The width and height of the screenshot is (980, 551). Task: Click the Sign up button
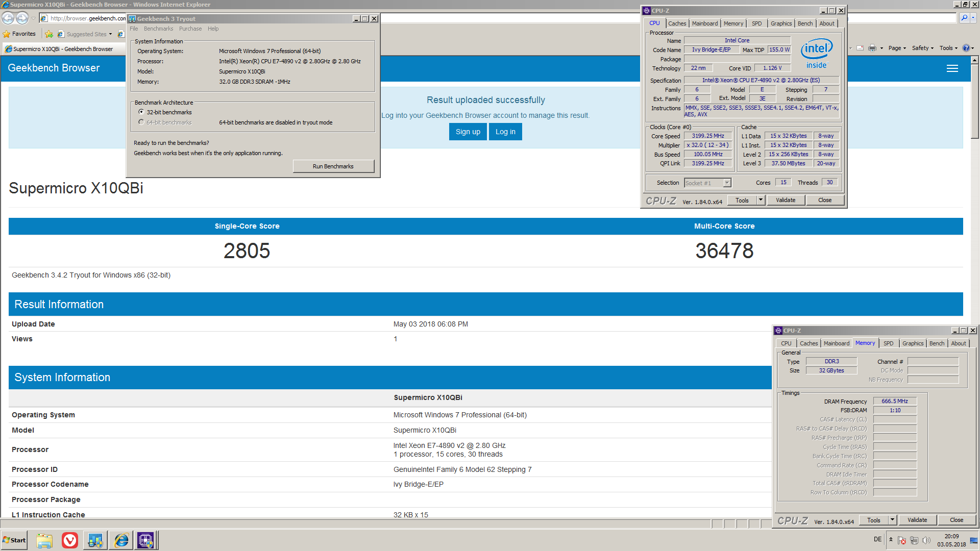coord(468,132)
